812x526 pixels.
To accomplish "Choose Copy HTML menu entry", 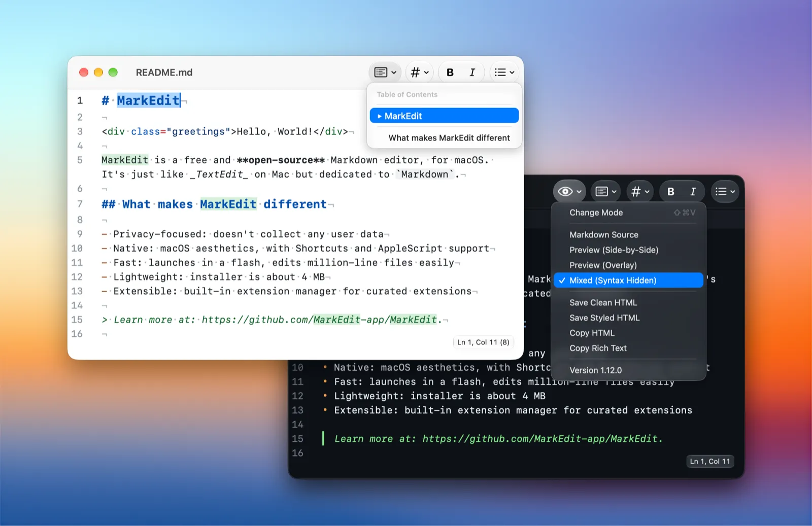I will click(x=628, y=333).
